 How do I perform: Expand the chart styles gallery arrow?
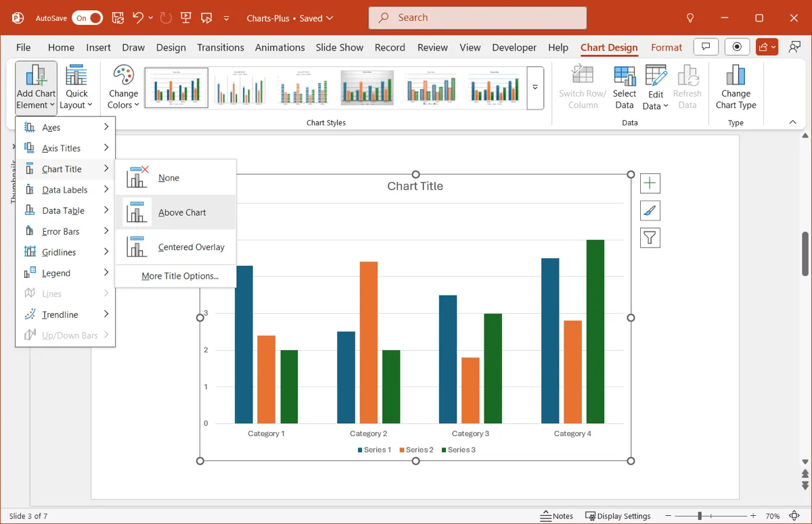click(535, 88)
